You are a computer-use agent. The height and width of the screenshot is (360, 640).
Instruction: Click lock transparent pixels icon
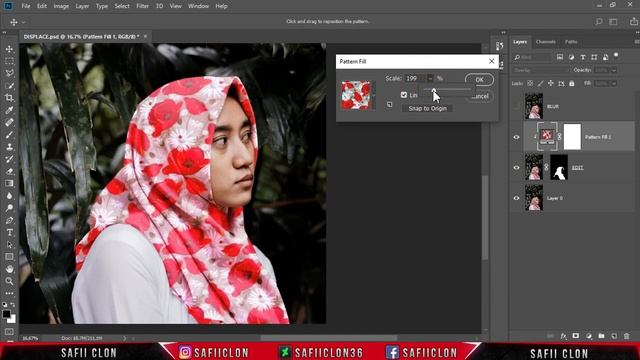[x=530, y=83]
